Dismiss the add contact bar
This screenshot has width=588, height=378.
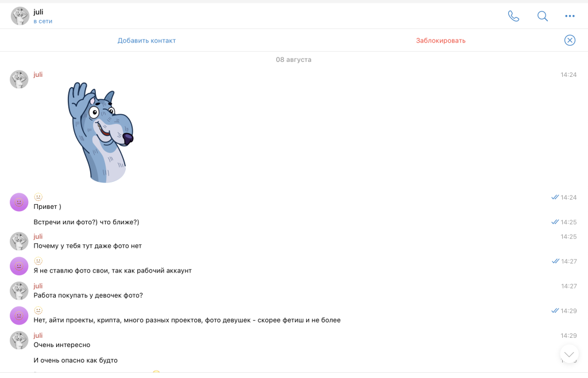click(x=570, y=40)
